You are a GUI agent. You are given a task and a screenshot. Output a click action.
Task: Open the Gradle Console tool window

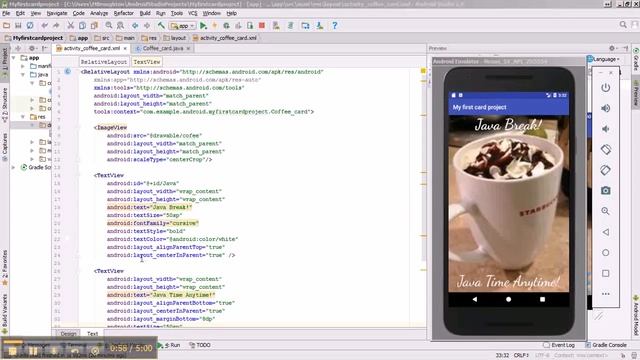606,345
